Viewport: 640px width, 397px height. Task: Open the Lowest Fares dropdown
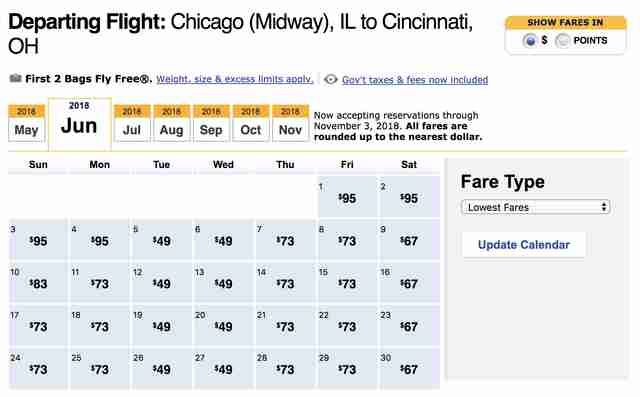[x=535, y=207]
